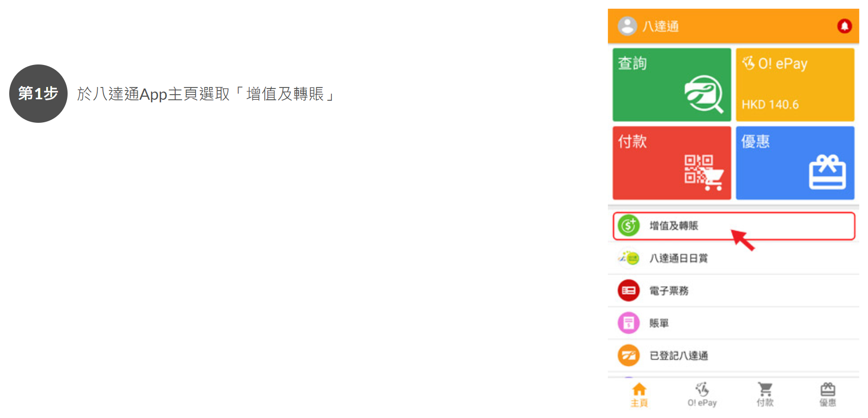Tap the magnifier icon in 查詢 tile
This screenshot has height=418, width=868.
pos(704,94)
